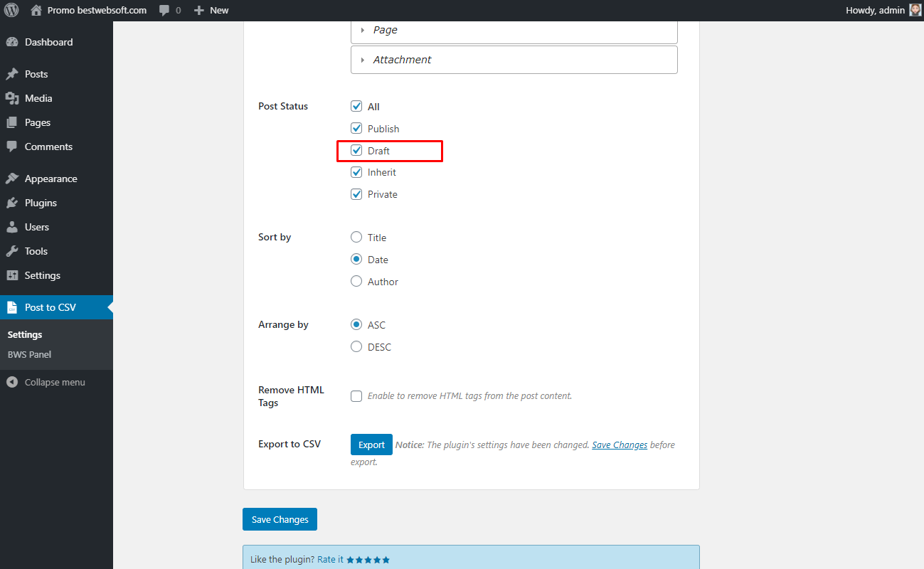Click the Save Changes link in notice
The width and height of the screenshot is (924, 569).
[620, 445]
